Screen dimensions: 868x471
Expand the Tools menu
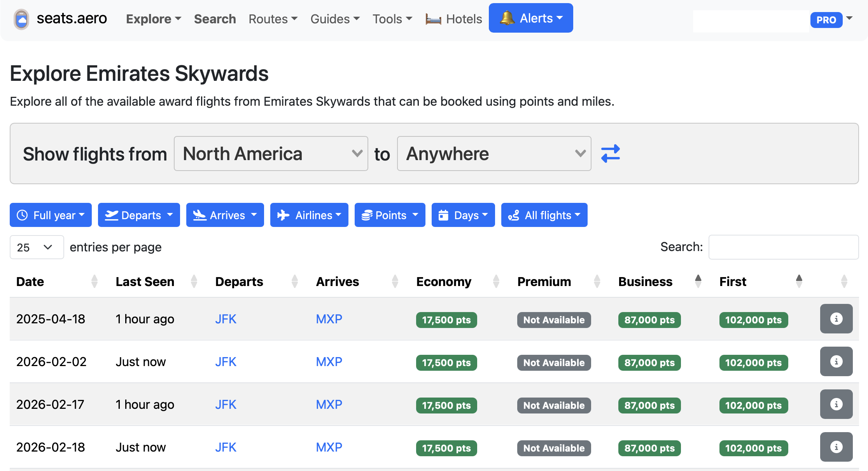tap(392, 19)
